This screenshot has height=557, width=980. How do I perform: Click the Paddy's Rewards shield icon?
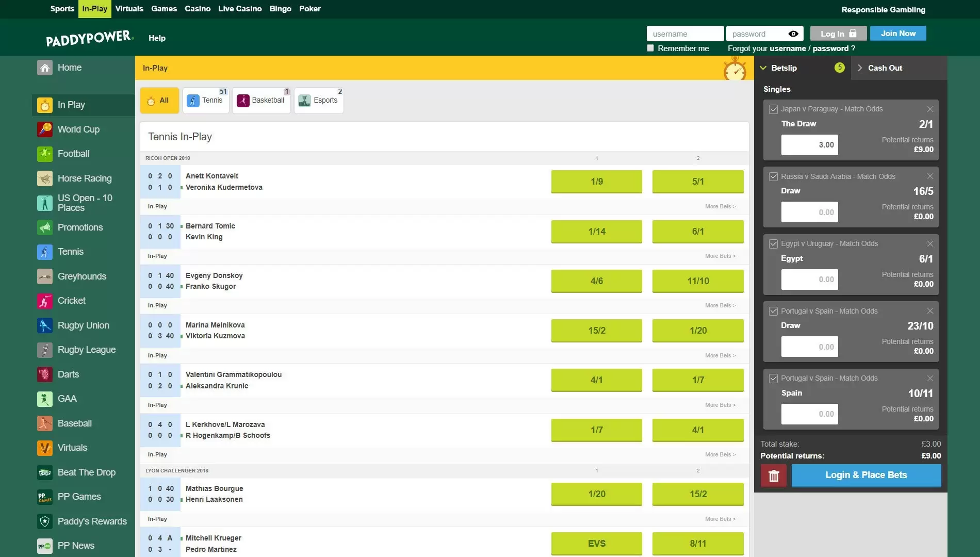click(x=45, y=521)
